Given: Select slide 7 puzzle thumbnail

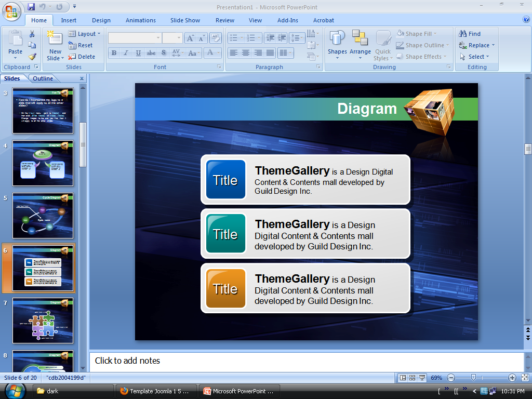Looking at the screenshot, I should click(43, 321).
